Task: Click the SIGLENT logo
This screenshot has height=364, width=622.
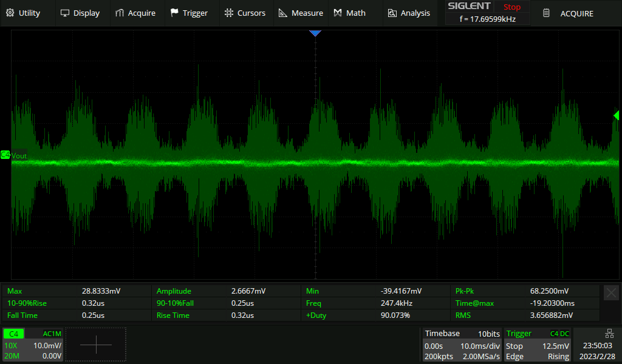Action: 470,6
